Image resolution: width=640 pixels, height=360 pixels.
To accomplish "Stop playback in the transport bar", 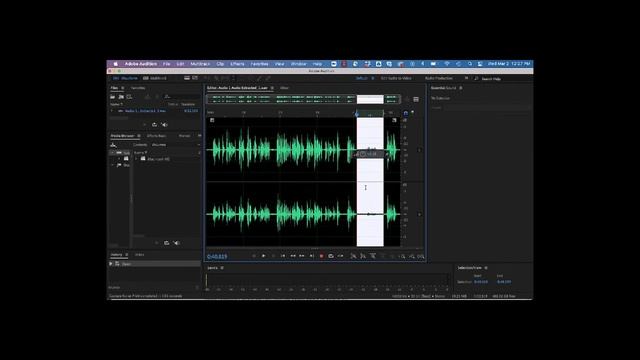I will point(254,256).
